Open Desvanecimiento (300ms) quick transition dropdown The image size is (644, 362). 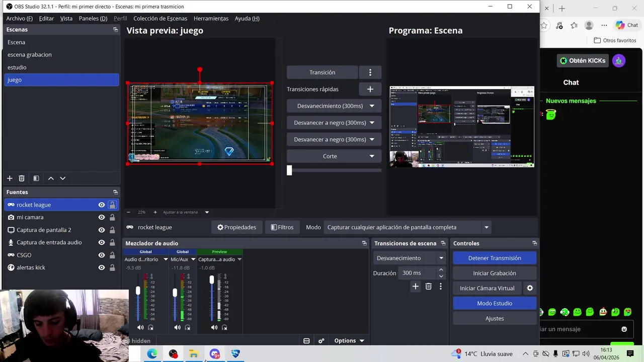[x=372, y=106]
